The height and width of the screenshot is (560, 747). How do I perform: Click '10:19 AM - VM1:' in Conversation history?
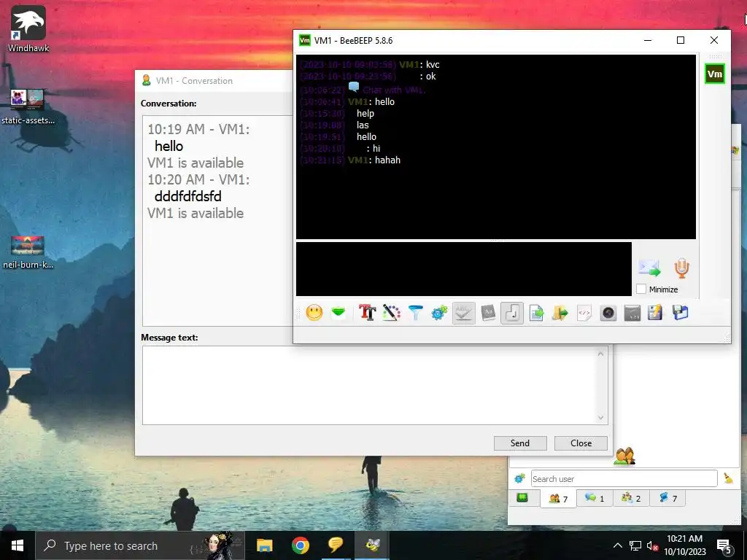tap(198, 129)
